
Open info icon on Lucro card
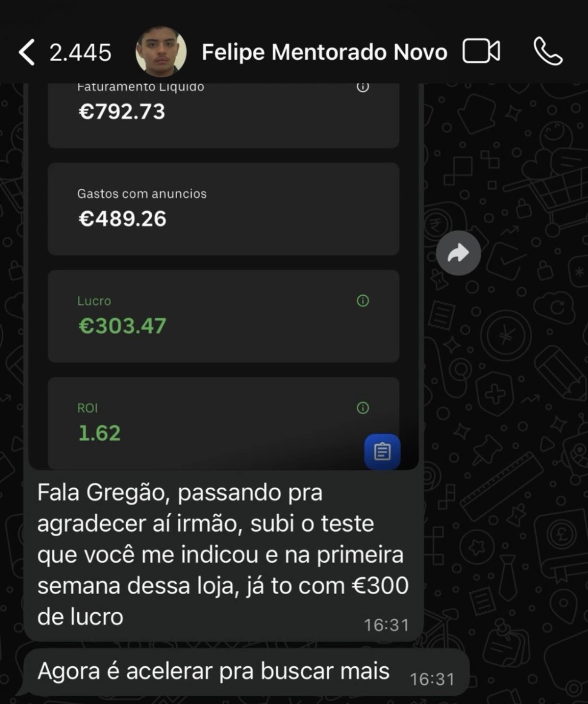(363, 300)
